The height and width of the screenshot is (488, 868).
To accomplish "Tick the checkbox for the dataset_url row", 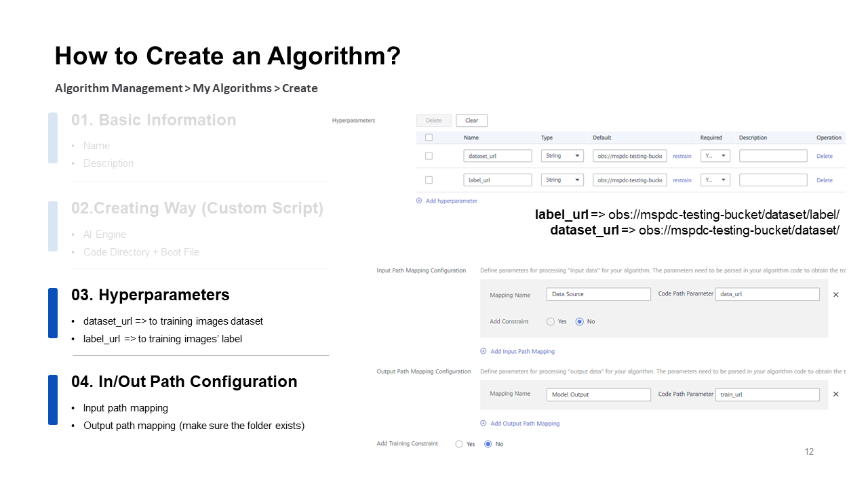I will [x=429, y=156].
